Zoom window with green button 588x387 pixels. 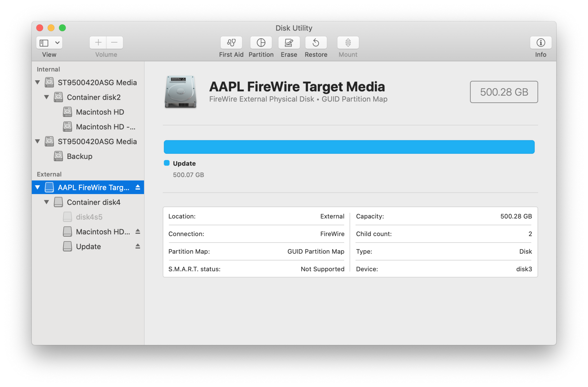pyautogui.click(x=62, y=28)
